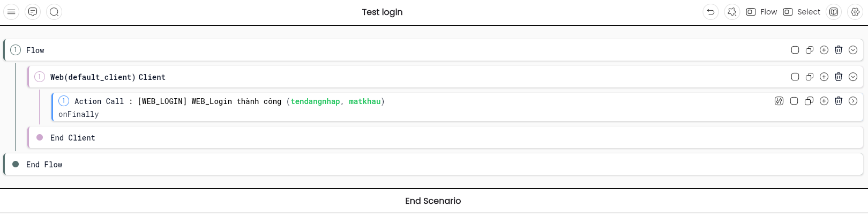
Task: Open the hamburger menu at top left
Action: [x=11, y=12]
